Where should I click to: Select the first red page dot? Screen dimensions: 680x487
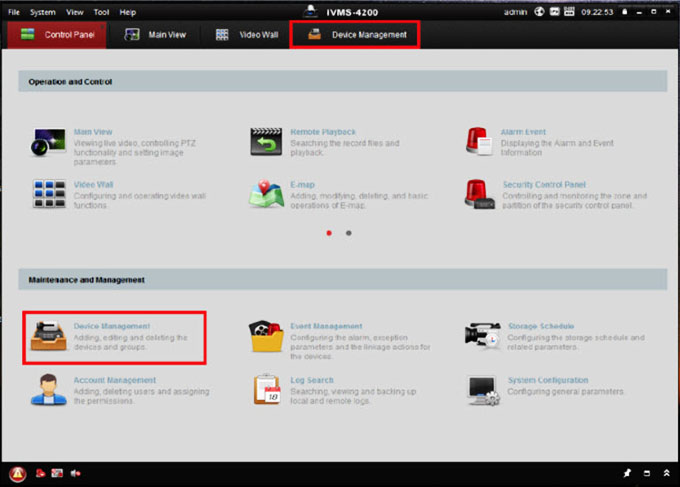click(329, 233)
